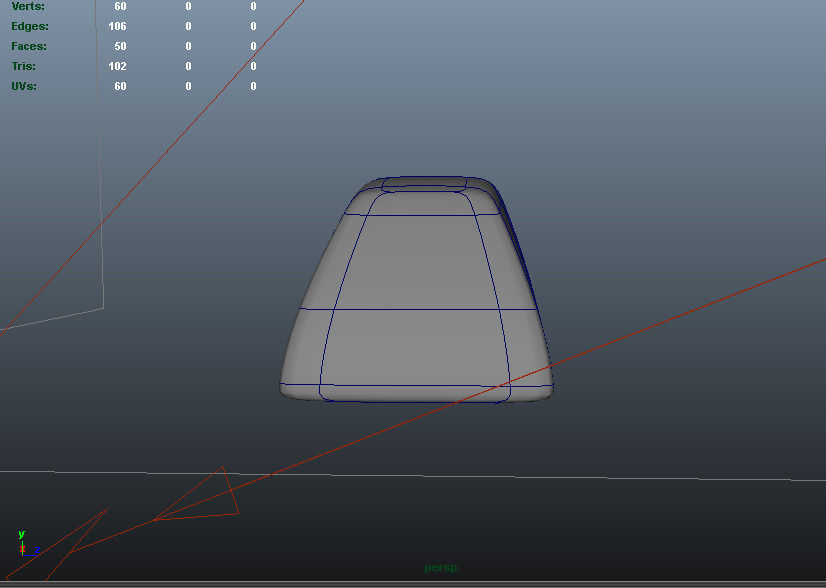Click the Verts count value 60
Screen dimensions: 826x588
point(121,6)
